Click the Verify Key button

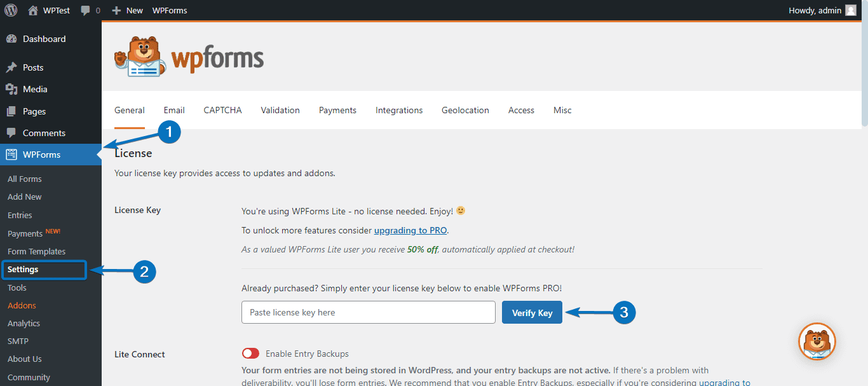(x=532, y=312)
